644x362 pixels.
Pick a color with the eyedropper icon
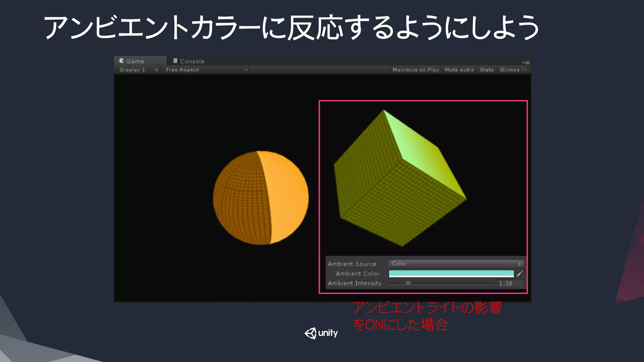pyautogui.click(x=520, y=274)
